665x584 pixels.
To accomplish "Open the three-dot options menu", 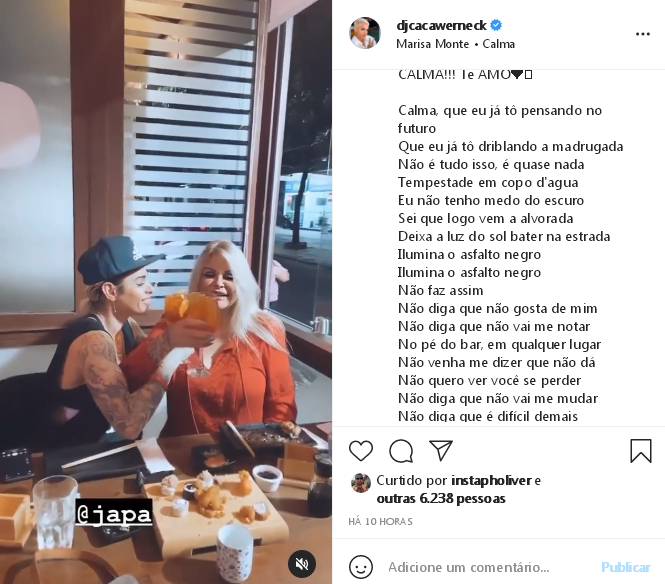I will click(643, 34).
